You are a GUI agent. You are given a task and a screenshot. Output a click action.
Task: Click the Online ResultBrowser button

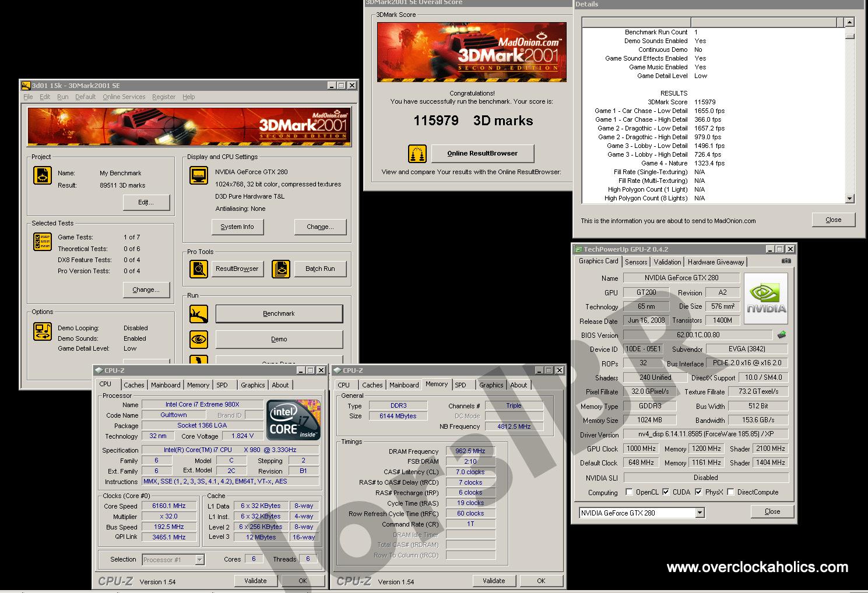pos(483,153)
